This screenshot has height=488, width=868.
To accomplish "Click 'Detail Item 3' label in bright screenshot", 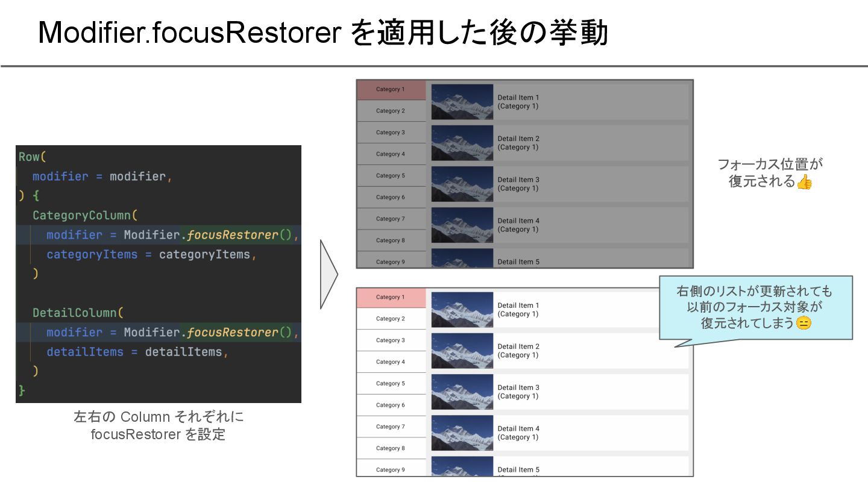I will (518, 387).
